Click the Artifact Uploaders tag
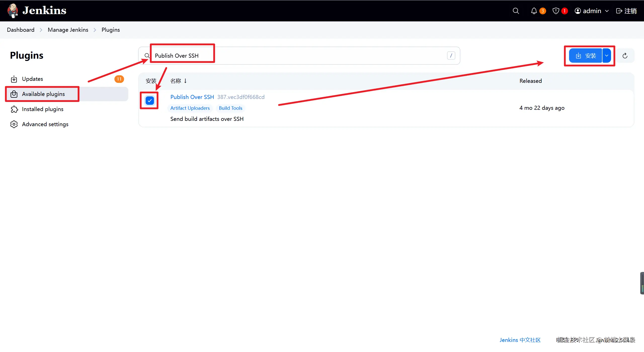The width and height of the screenshot is (644, 352). [x=190, y=108]
